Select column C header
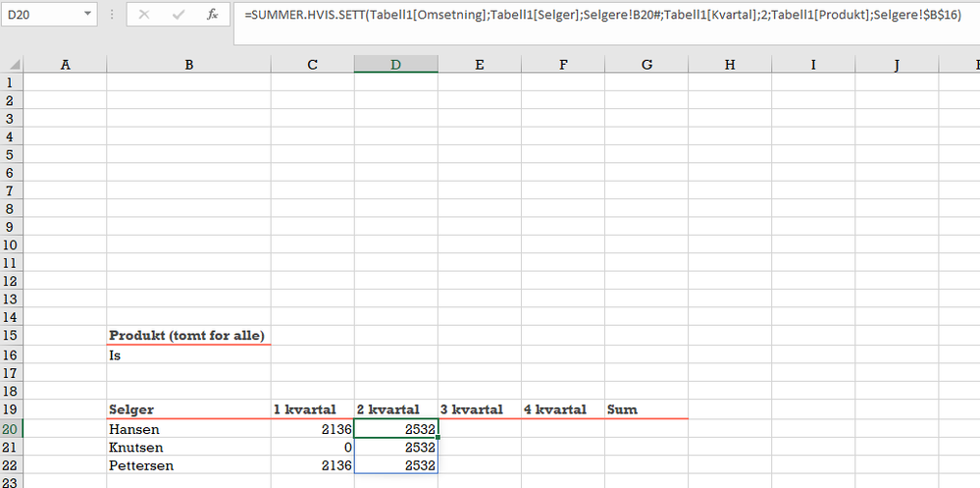The height and width of the screenshot is (488, 980). (313, 65)
